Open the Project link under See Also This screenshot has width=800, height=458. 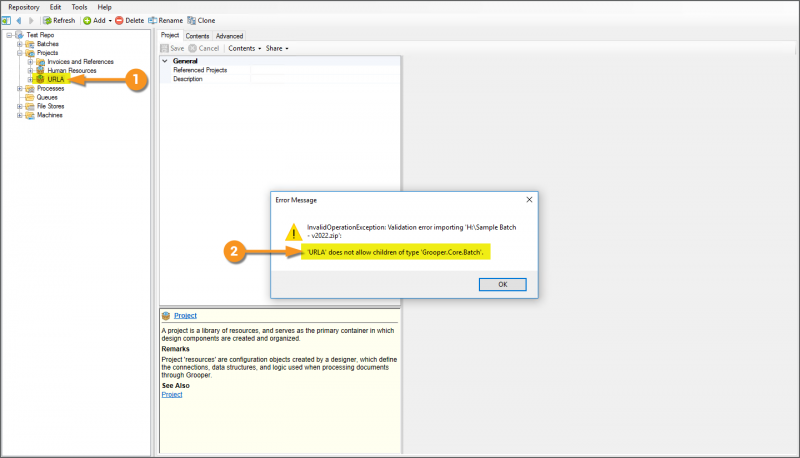(172, 395)
